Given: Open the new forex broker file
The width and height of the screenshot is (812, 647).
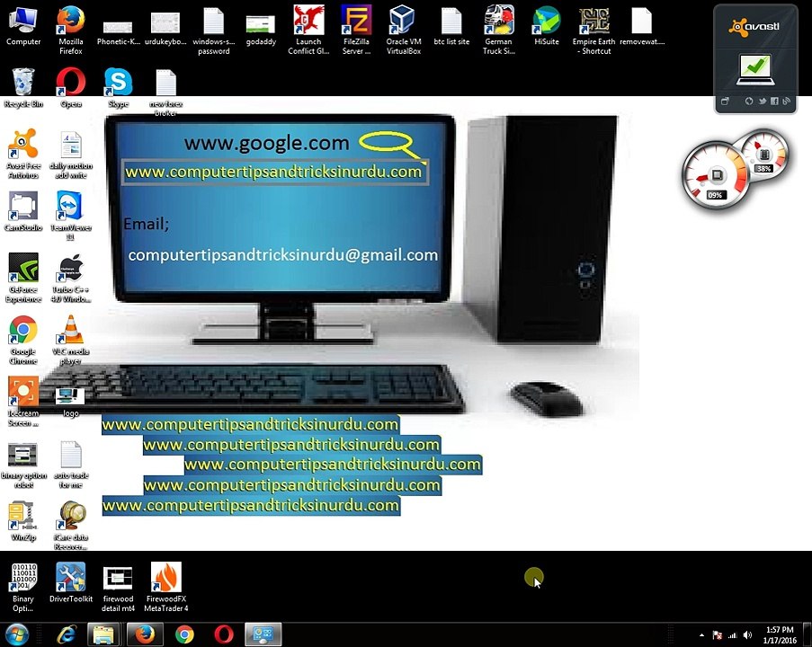Looking at the screenshot, I should click(x=165, y=93).
